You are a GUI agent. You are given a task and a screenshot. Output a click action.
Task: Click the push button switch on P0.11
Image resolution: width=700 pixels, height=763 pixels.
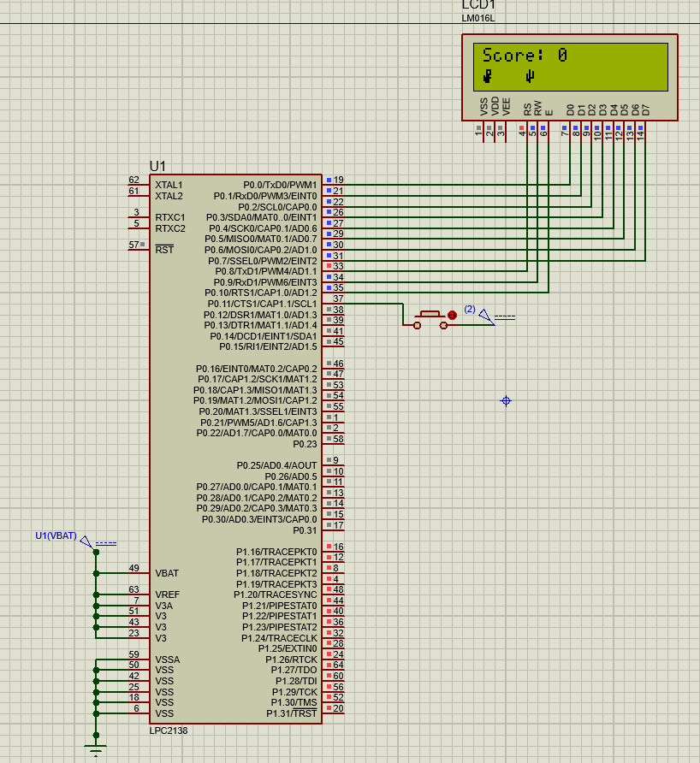[x=430, y=320]
